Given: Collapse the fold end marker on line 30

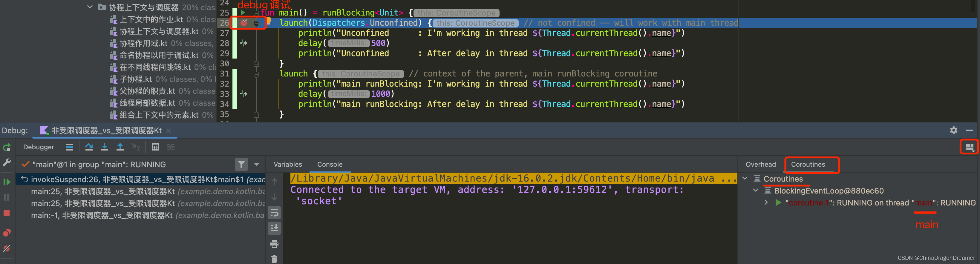Looking at the screenshot, I should pyautogui.click(x=256, y=63).
